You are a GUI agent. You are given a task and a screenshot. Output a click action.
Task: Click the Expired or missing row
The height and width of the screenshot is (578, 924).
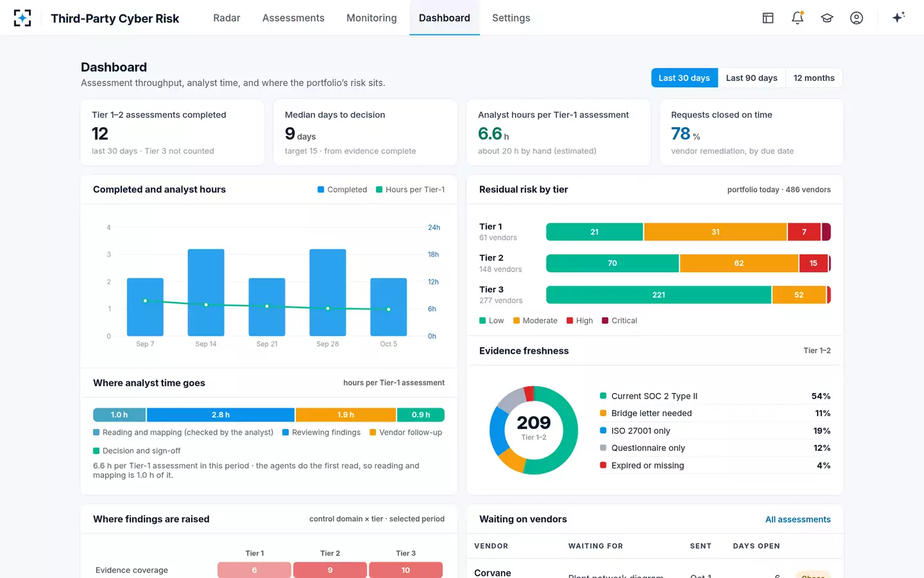715,466
